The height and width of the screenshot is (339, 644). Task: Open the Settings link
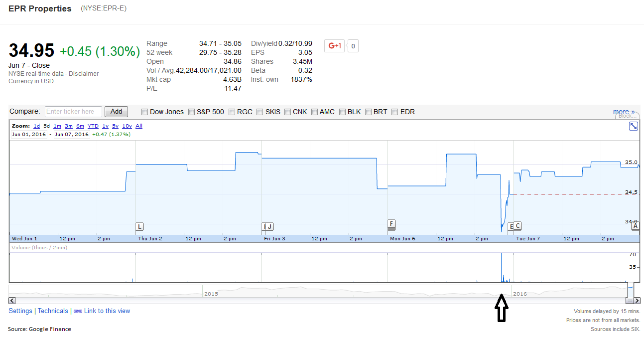20,311
